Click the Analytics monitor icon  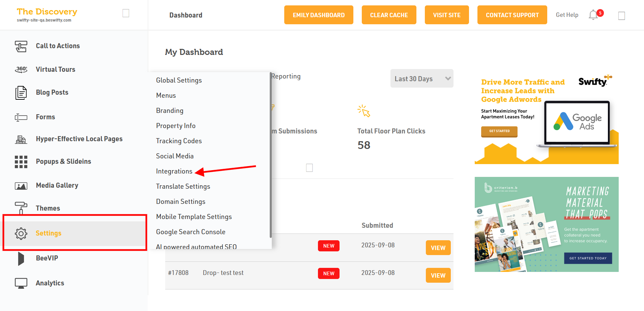coord(21,283)
